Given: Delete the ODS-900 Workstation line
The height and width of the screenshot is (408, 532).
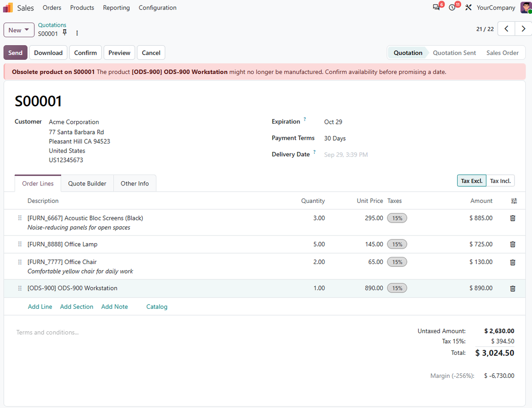Looking at the screenshot, I should (513, 288).
